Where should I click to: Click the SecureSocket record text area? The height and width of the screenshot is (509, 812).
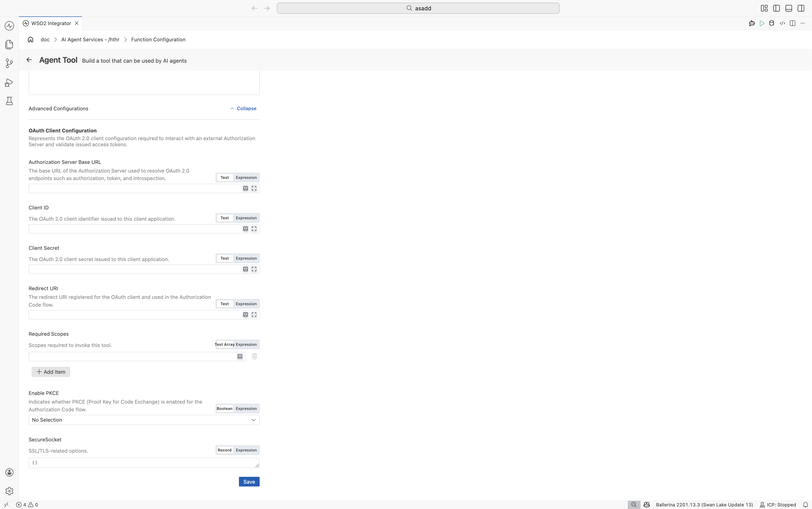[x=144, y=463]
